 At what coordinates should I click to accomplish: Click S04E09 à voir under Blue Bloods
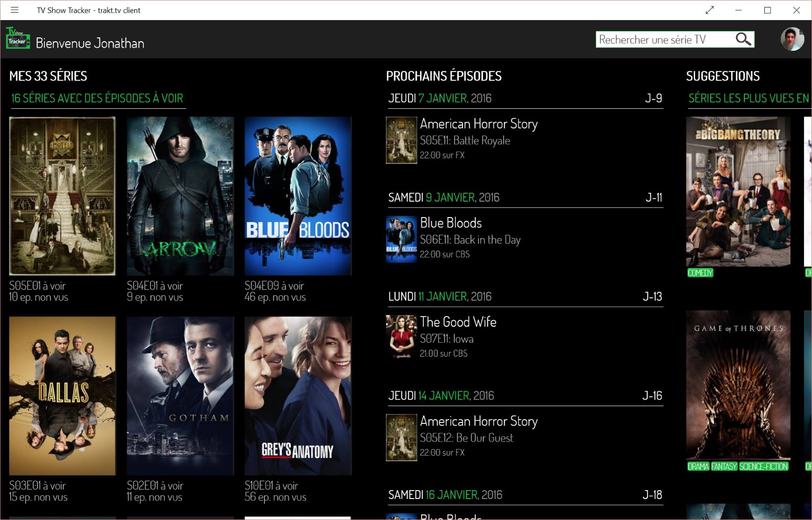(x=274, y=286)
